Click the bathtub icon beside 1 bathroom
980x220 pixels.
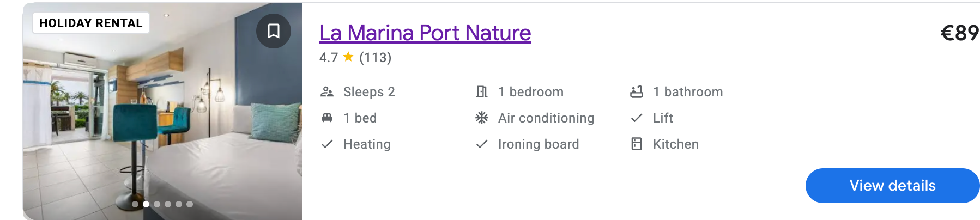point(637,92)
